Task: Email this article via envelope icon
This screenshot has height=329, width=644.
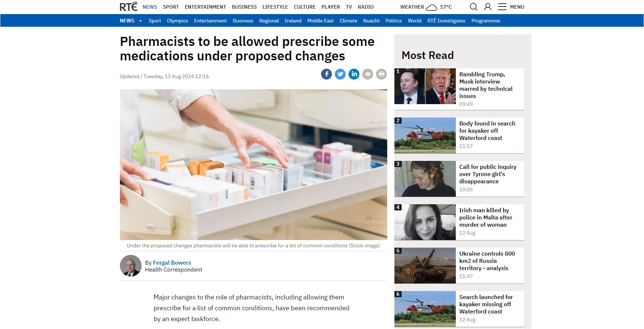Action: [x=368, y=74]
